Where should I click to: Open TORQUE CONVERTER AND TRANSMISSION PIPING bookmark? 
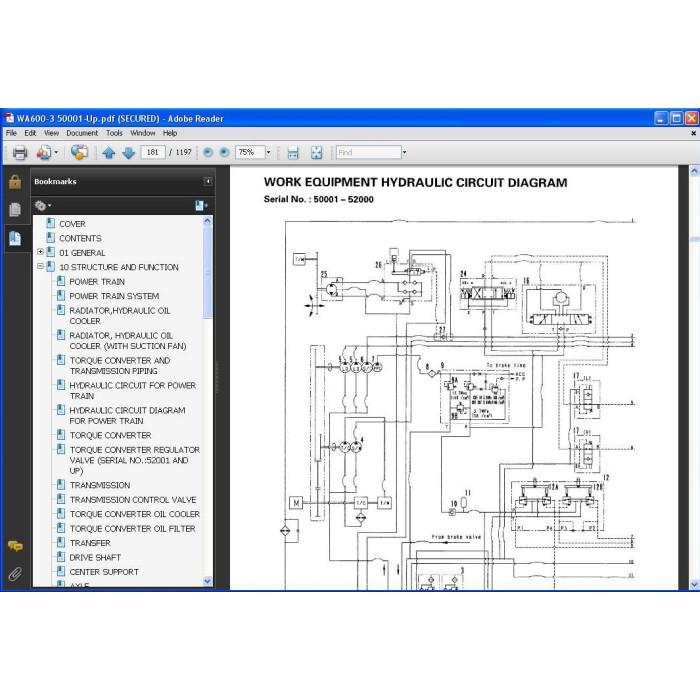tap(120, 366)
